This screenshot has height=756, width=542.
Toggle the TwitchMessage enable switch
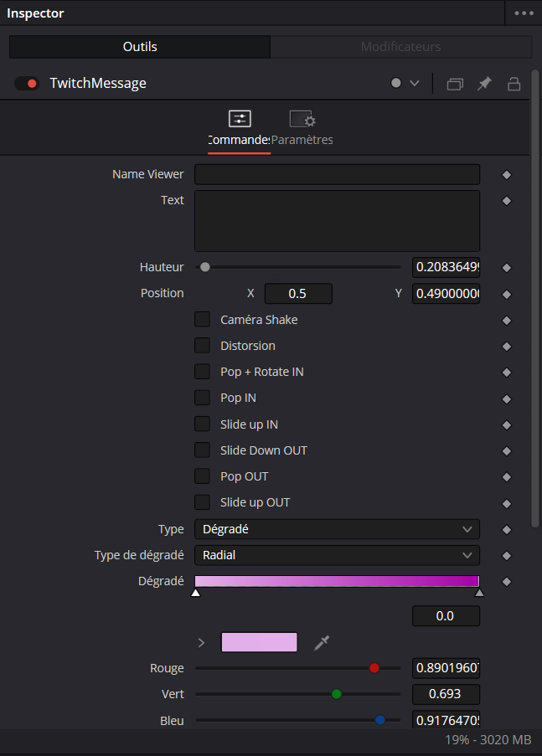click(27, 84)
